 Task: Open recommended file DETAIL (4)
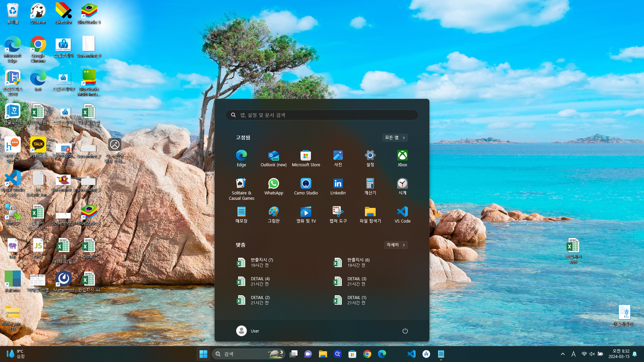click(279, 281)
